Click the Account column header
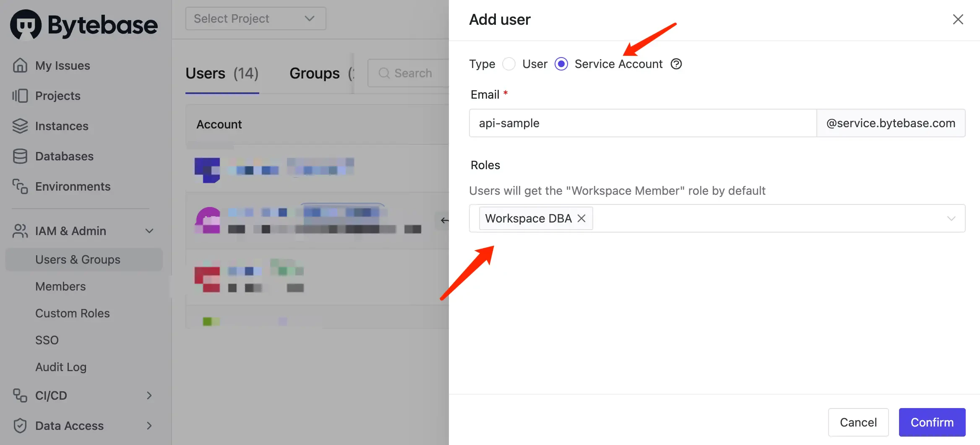980x445 pixels. click(219, 124)
